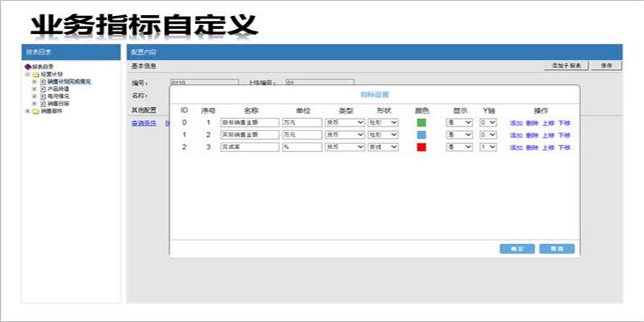Viewport: 644px width, 322px height.
Task: Click the 经营计划 folder icon
Action: tap(35, 74)
